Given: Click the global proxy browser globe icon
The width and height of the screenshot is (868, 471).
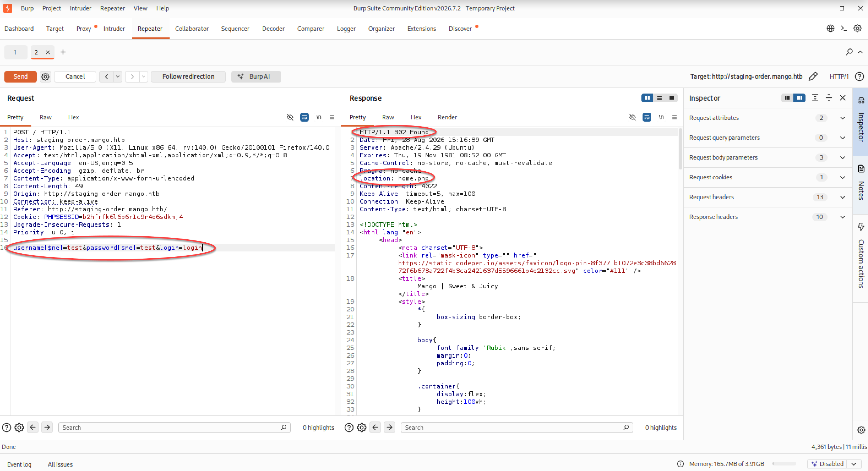Looking at the screenshot, I should [x=830, y=29].
